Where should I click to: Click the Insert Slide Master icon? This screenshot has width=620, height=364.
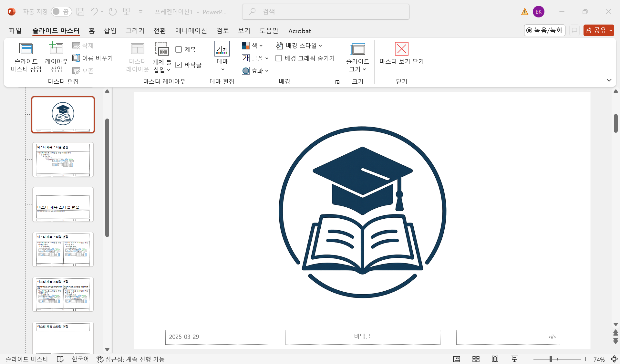click(26, 49)
